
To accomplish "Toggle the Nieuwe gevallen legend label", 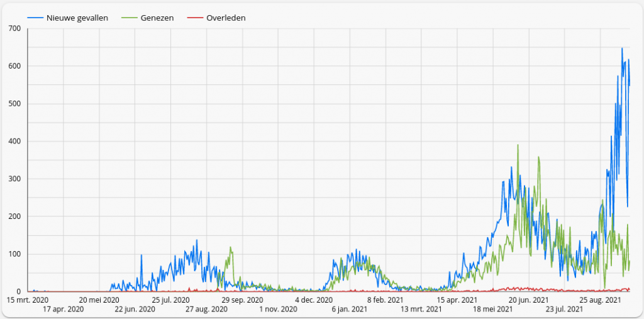I will tap(77, 18).
